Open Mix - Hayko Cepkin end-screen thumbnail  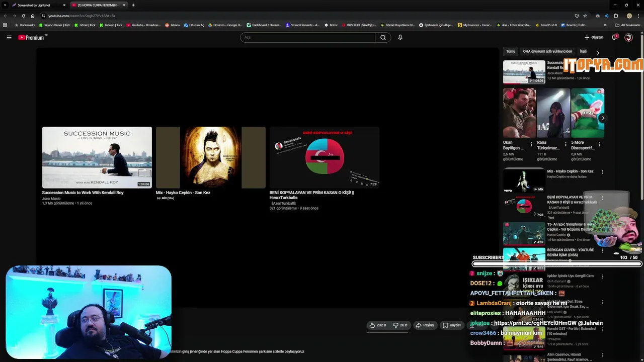(x=211, y=157)
